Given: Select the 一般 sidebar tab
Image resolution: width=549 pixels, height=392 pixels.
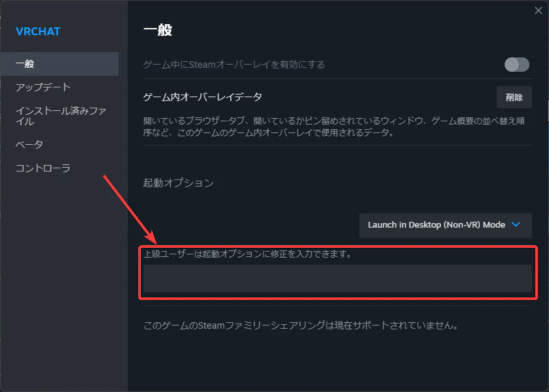Looking at the screenshot, I should pos(59,64).
